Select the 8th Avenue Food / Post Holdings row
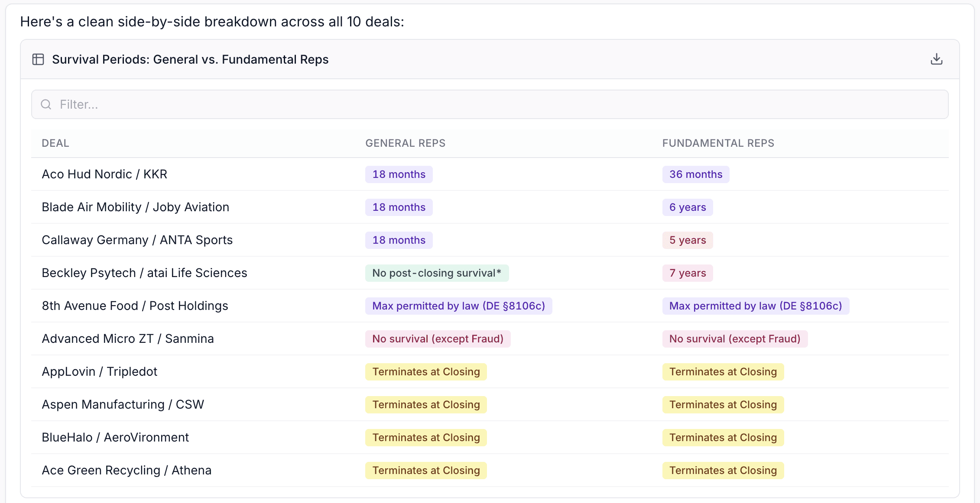 pos(135,306)
